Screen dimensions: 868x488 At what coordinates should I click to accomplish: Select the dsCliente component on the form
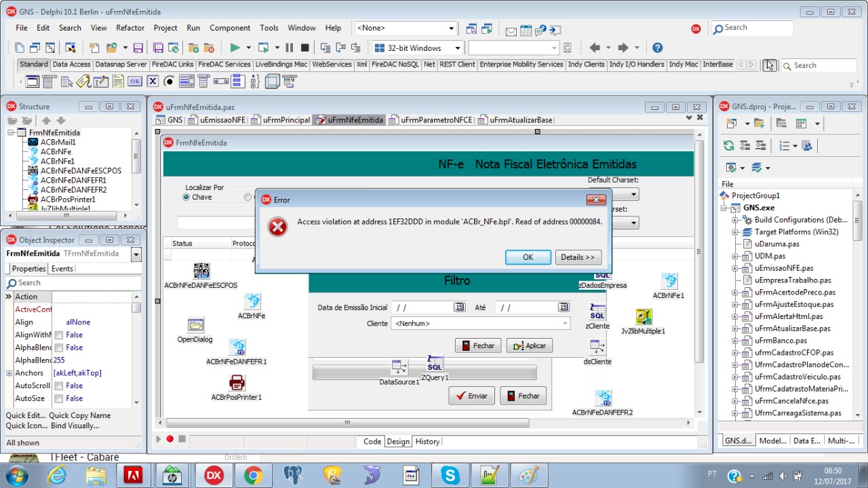[597, 348]
